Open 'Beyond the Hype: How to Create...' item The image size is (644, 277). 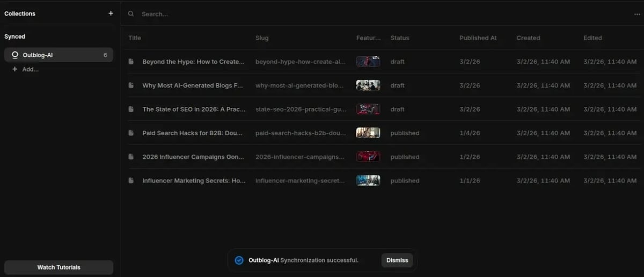pos(194,62)
